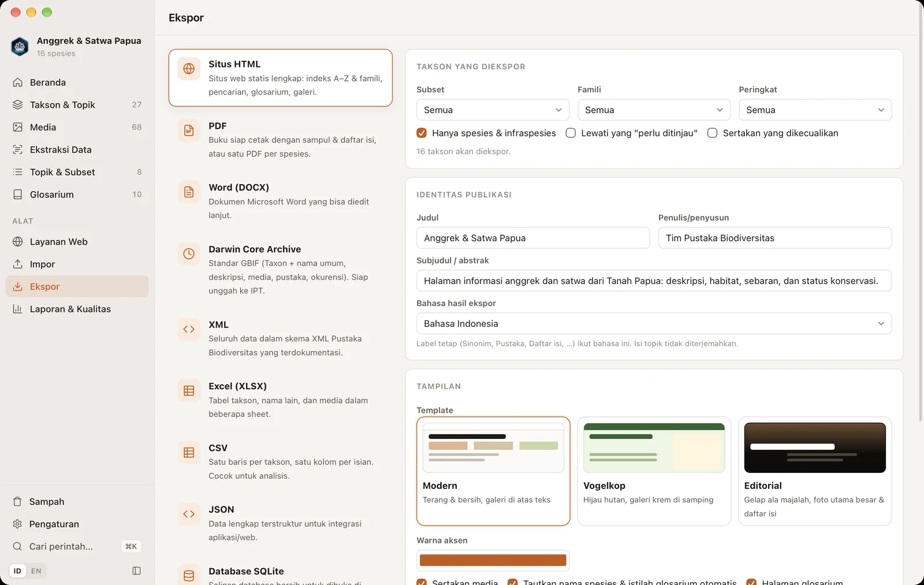Click the XML code brackets icon
This screenshot has height=585, width=924.
coord(189,329)
